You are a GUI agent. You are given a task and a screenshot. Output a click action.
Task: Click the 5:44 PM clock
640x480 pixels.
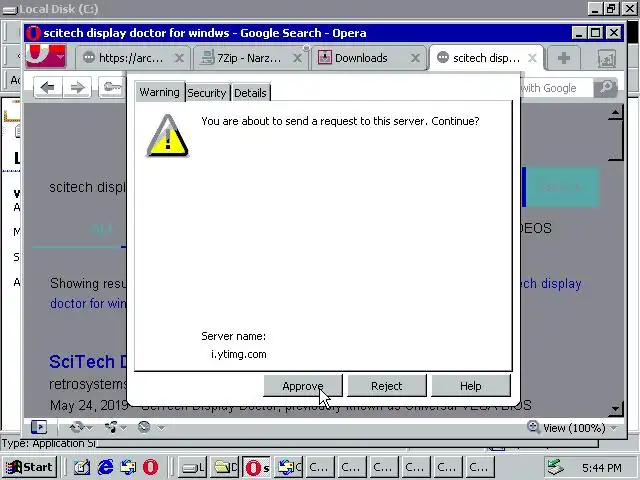(x=602, y=468)
